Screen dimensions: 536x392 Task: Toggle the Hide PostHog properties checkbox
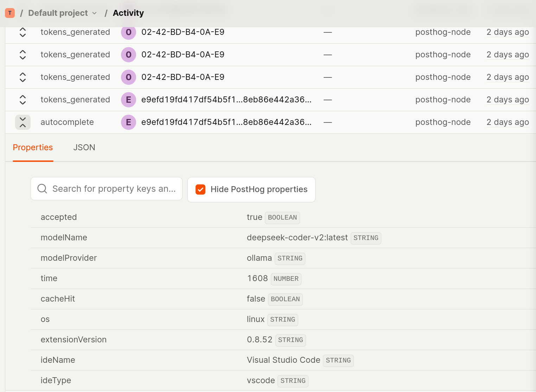(200, 190)
